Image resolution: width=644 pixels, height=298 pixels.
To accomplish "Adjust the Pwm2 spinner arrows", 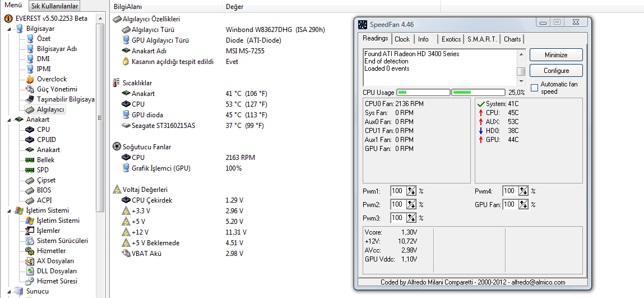I will click(411, 204).
